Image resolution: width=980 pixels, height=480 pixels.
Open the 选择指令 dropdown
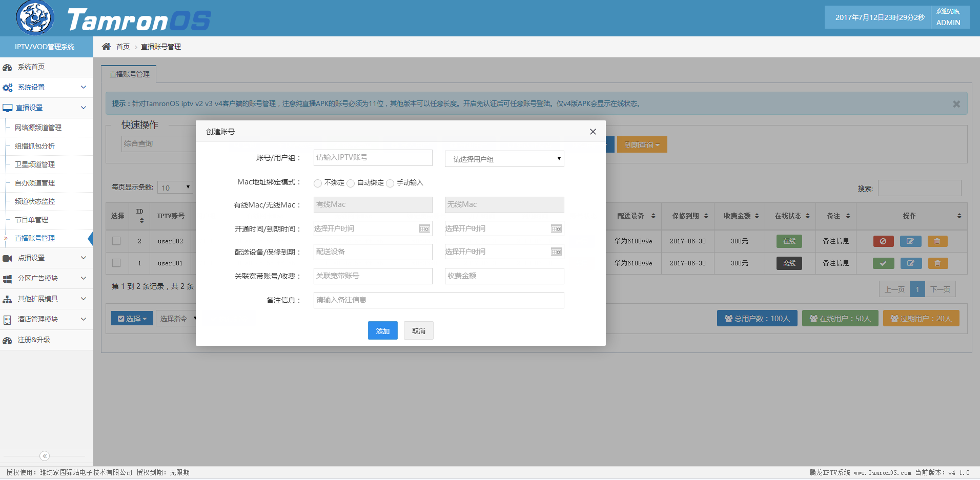(x=176, y=319)
